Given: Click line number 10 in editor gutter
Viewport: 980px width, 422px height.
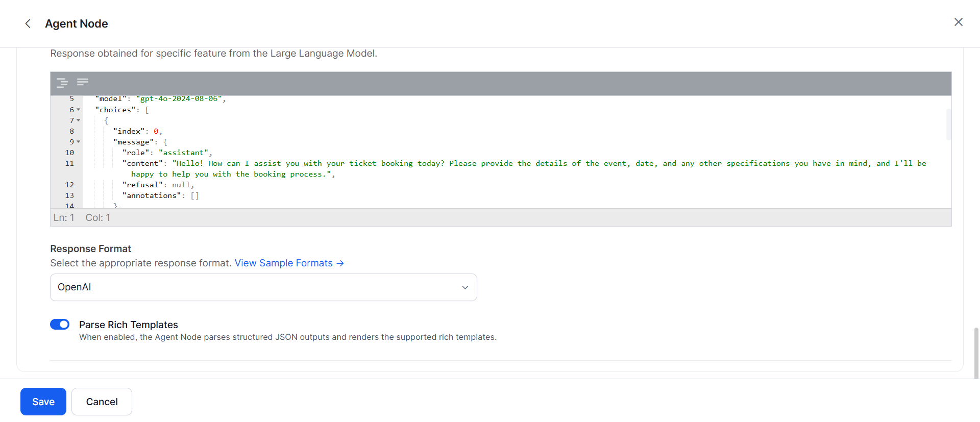Looking at the screenshot, I should point(69,153).
